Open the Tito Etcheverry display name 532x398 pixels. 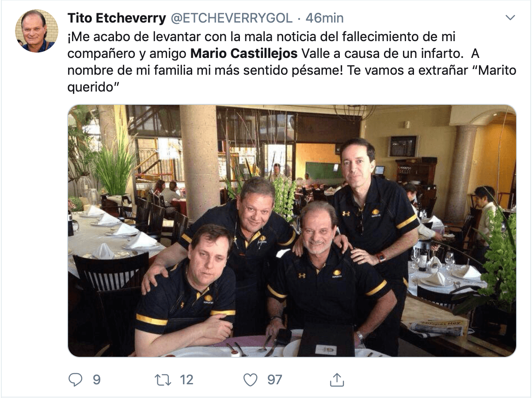pyautogui.click(x=117, y=18)
